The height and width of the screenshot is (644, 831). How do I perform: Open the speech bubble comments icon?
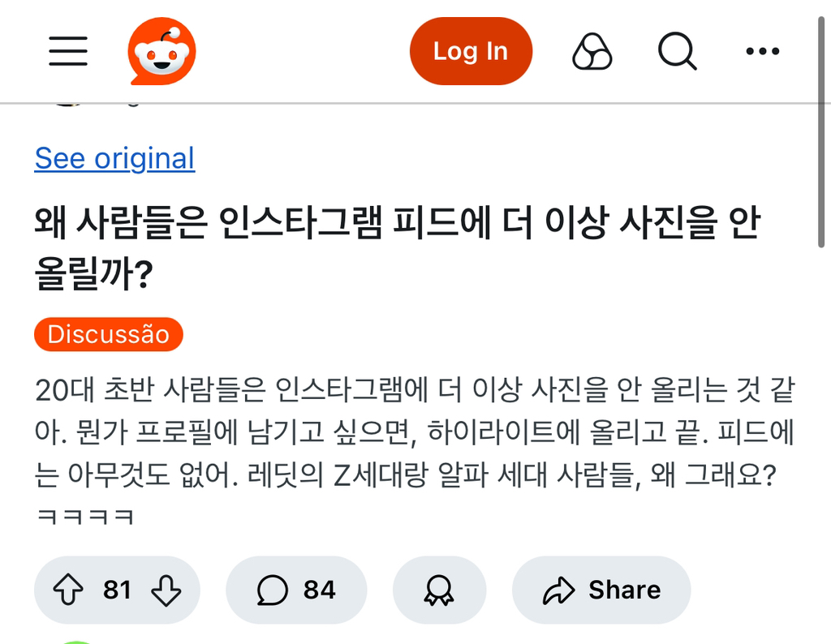click(272, 590)
